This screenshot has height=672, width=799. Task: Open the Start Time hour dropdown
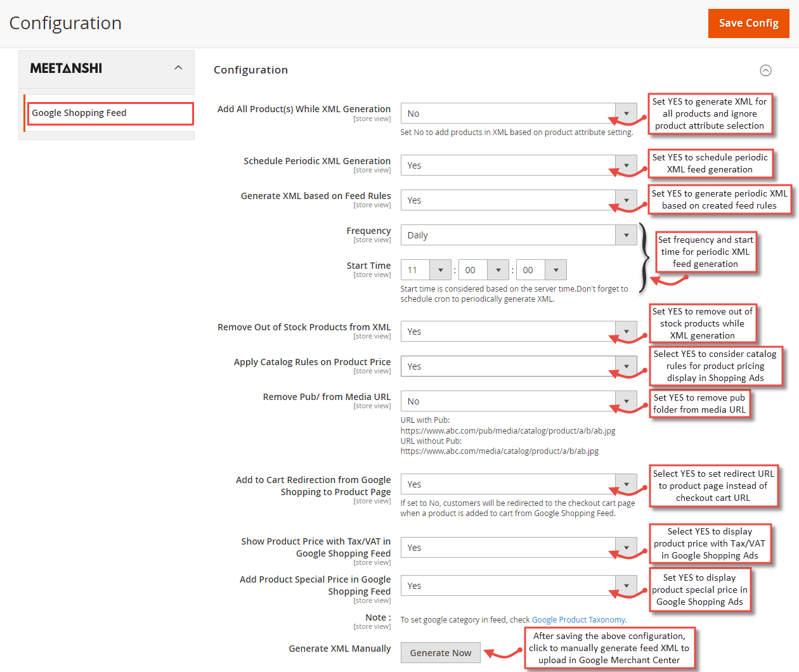coord(425,270)
